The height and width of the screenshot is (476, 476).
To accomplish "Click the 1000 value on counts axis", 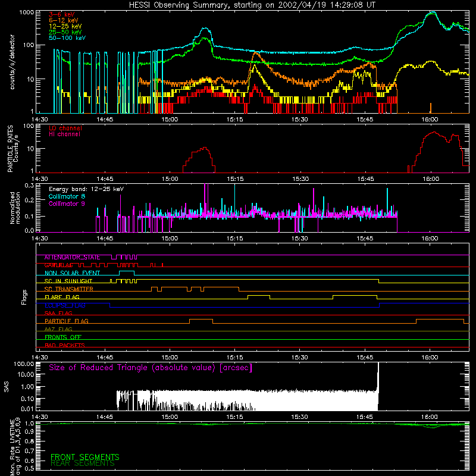I will click(26, 12).
